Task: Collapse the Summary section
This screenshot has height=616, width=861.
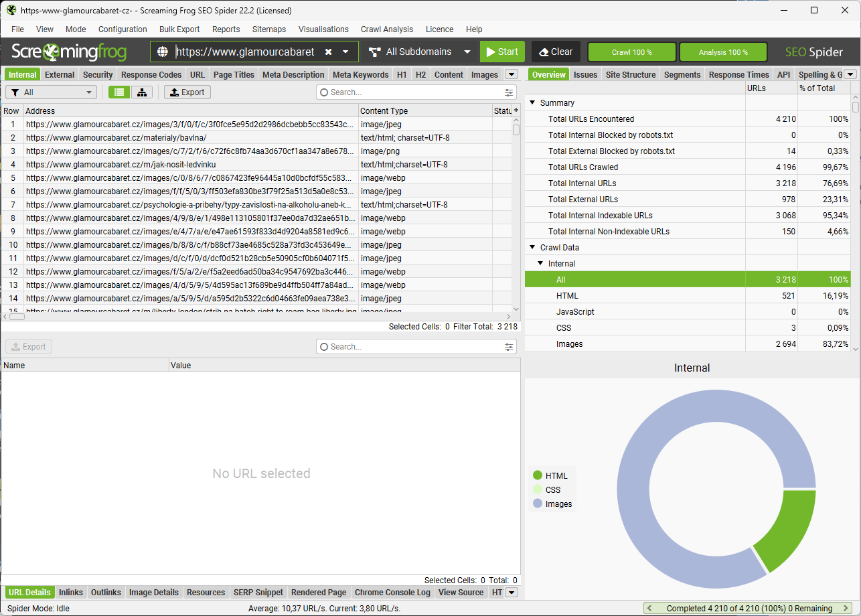Action: click(533, 103)
